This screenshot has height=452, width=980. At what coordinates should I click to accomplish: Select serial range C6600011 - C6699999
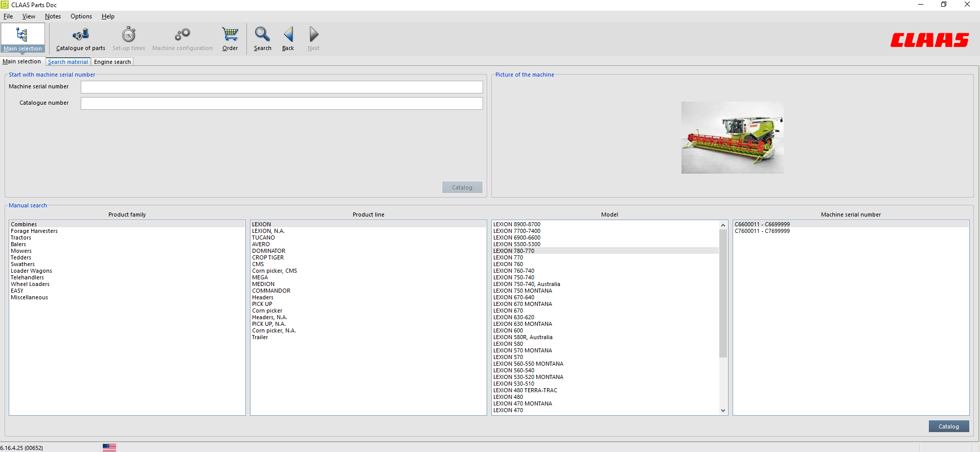tap(851, 224)
